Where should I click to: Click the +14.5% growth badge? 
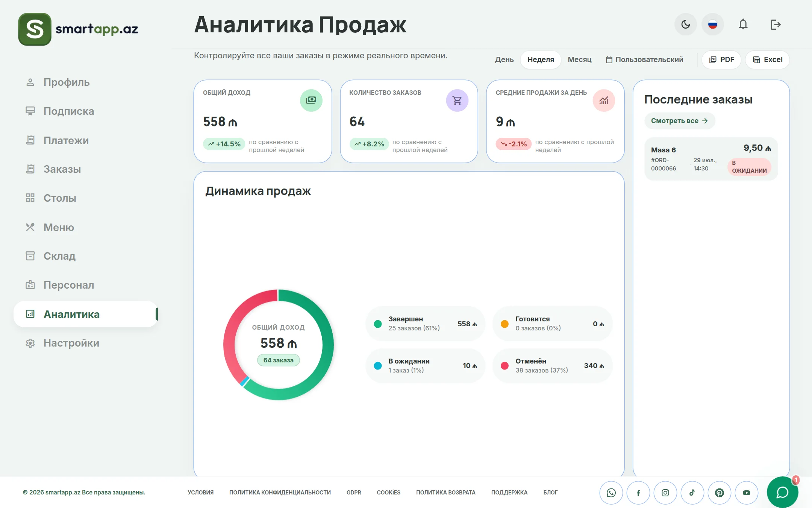click(224, 144)
